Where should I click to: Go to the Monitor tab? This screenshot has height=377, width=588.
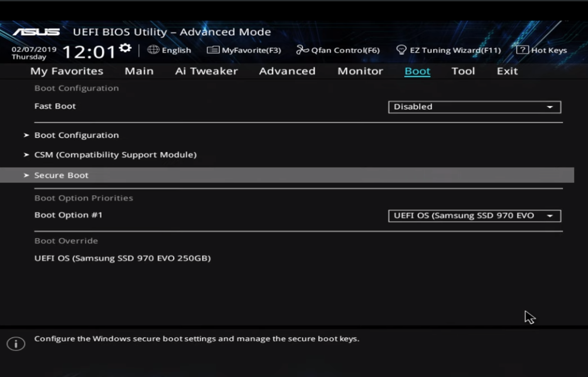point(360,71)
